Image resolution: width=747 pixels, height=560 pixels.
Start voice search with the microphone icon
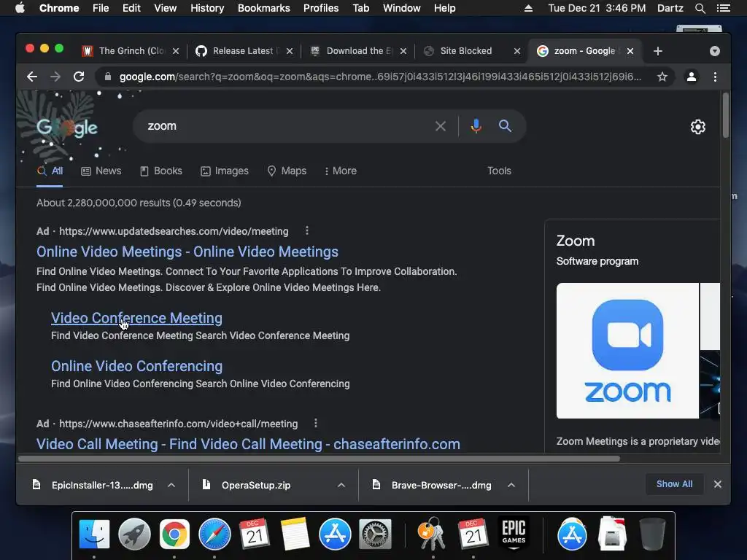tap(476, 126)
